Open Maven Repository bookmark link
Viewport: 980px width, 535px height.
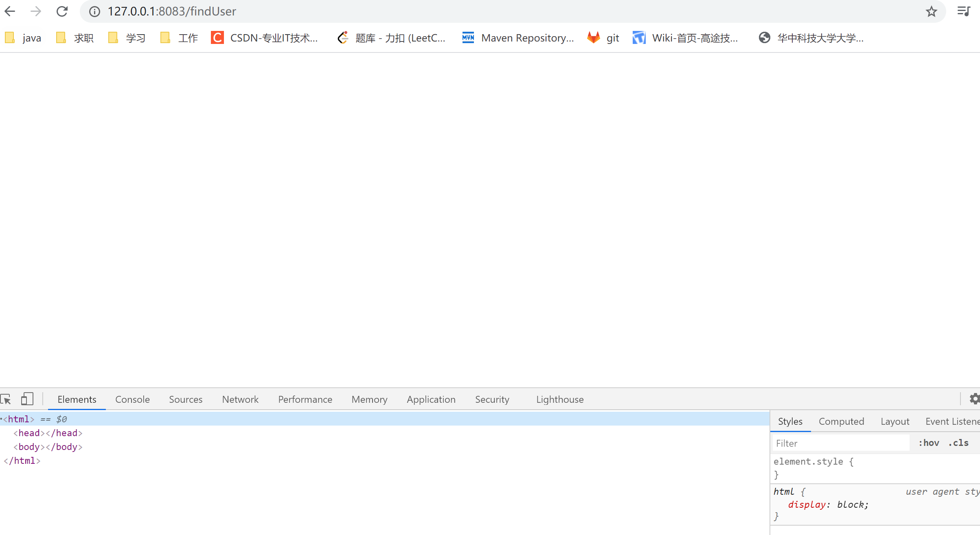tap(518, 38)
